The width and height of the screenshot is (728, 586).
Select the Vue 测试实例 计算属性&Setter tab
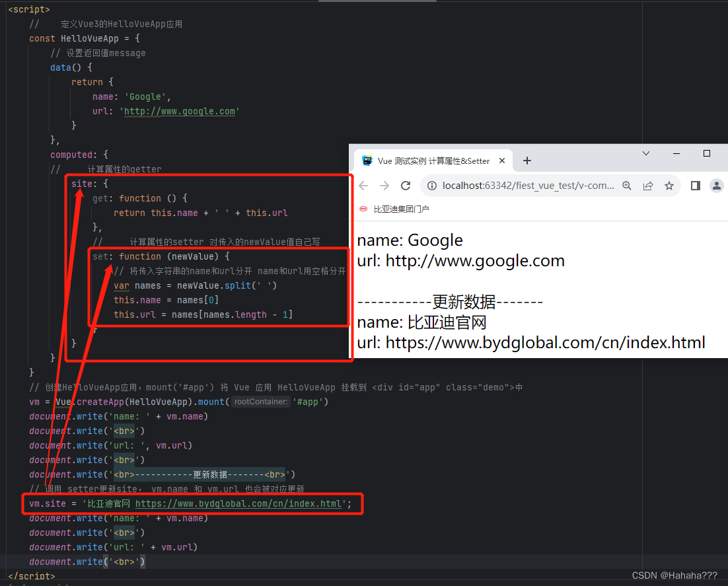click(x=433, y=161)
